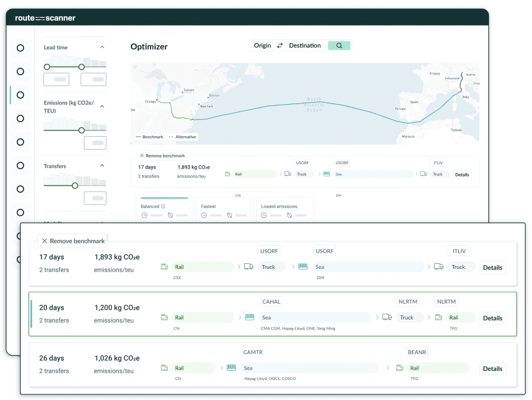
Task: Click '1,026 kg CO2e' emissions value
Action: (x=117, y=358)
